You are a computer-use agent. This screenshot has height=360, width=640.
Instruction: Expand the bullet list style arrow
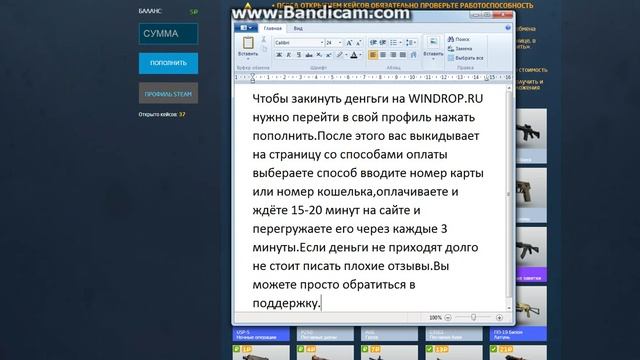click(400, 42)
